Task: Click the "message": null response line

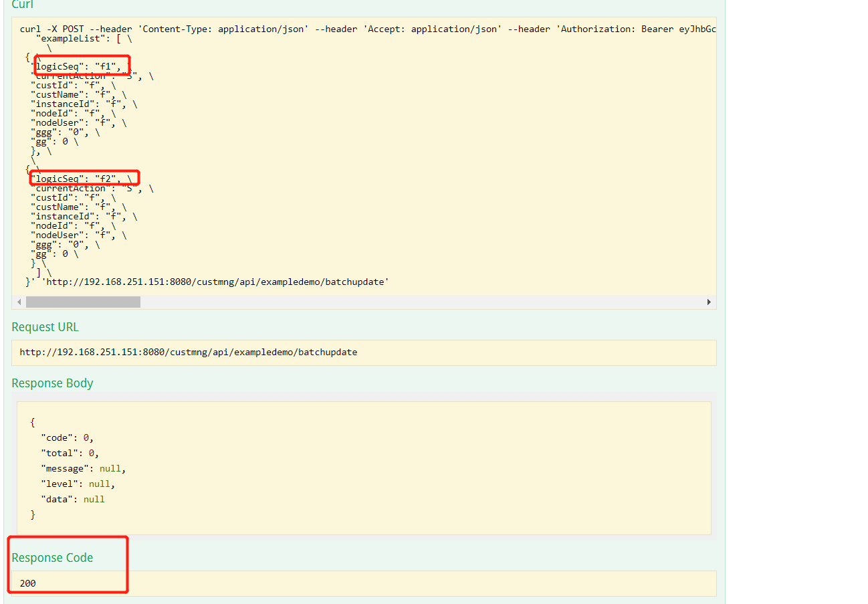Action: [x=83, y=468]
